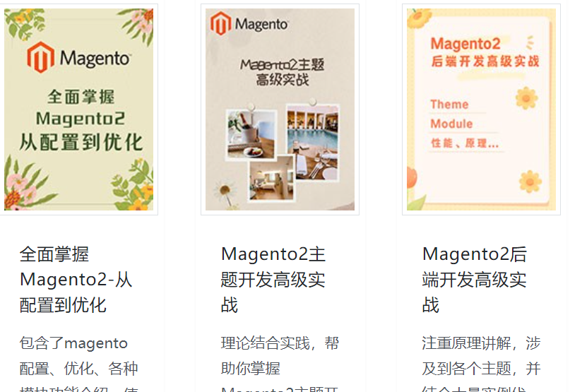Viewport: 570px width, 392px height.
Task: Click the green 从配置到优化 text on the first cover
Action: coord(81,142)
